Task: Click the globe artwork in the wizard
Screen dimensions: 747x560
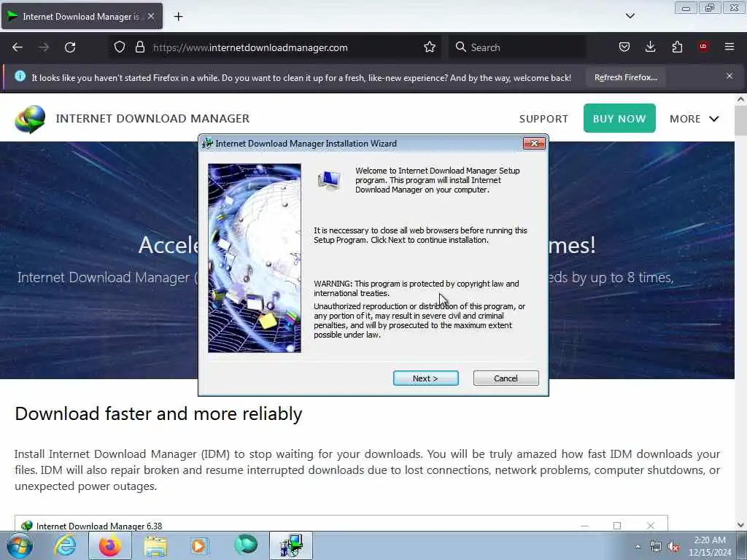Action: (255, 258)
